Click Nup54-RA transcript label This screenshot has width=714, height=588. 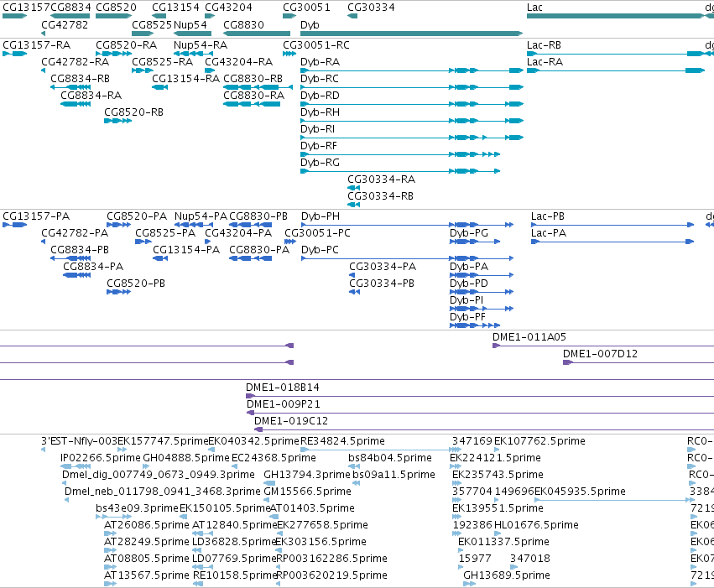point(201,45)
